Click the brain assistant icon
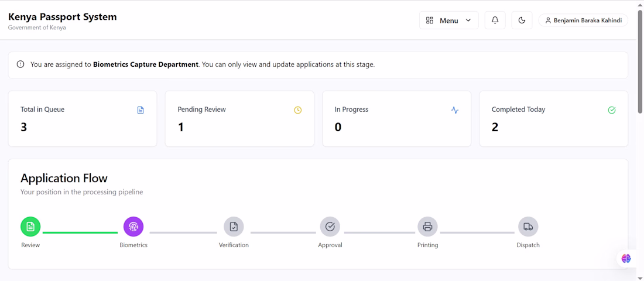644x281 pixels. point(626,258)
